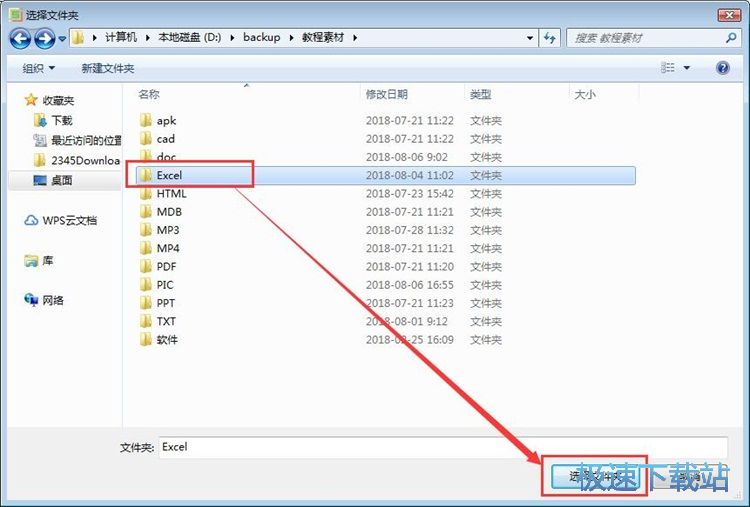The width and height of the screenshot is (750, 507).
Task: Expand the arrow after backup in path
Action: 291,38
